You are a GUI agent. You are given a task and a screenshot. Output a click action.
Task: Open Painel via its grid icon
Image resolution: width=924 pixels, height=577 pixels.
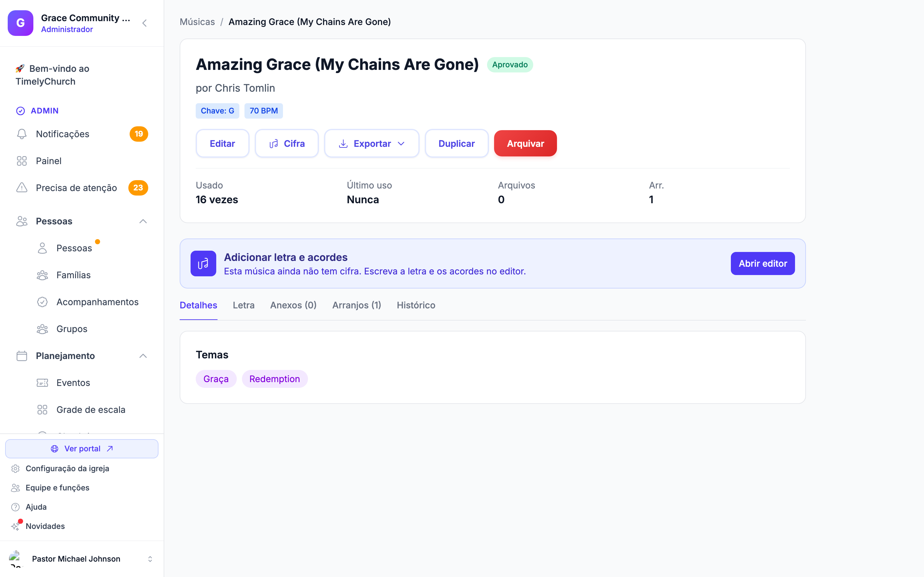tap(22, 161)
